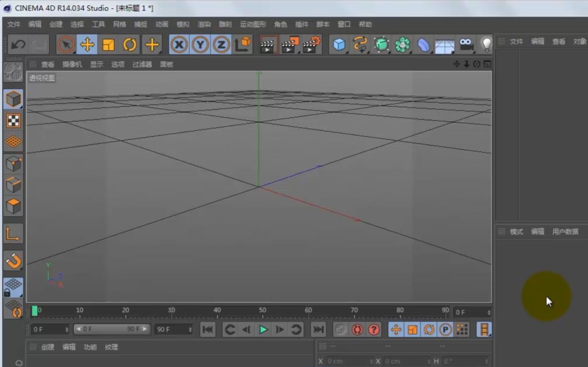
Task: Select the Scale tool
Action: coord(108,45)
